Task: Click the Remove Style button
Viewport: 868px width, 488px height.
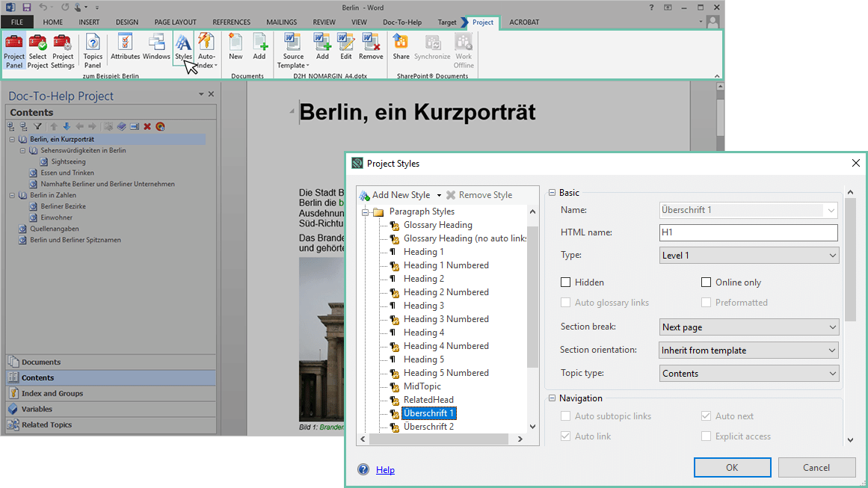Action: tap(479, 195)
